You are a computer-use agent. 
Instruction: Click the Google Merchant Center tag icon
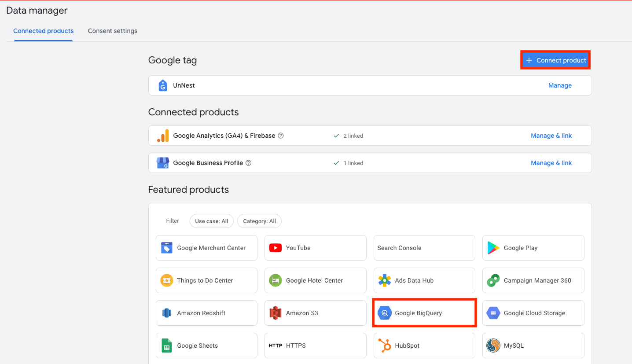[166, 248]
